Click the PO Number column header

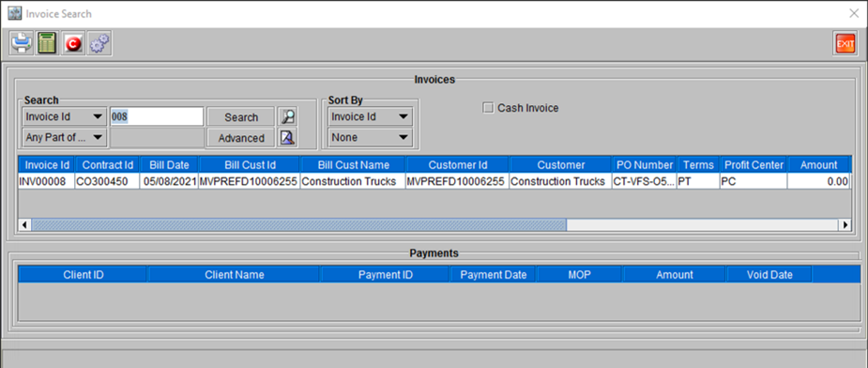point(645,164)
